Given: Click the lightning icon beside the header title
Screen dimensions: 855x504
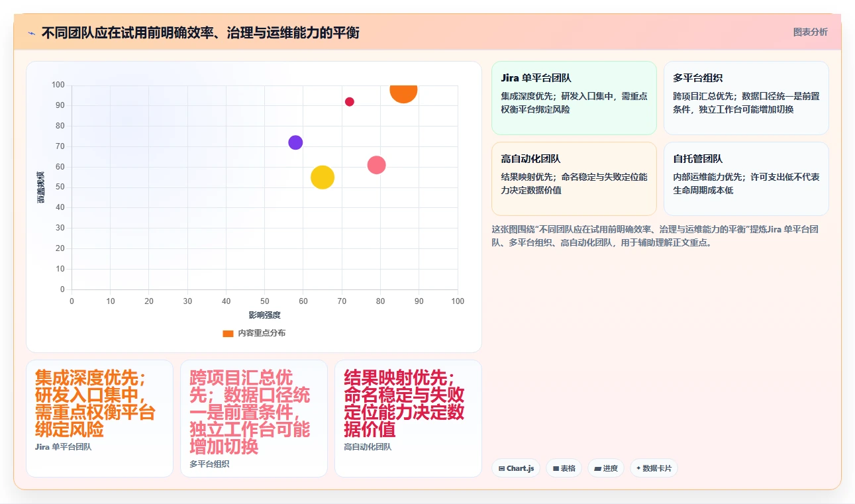Looking at the screenshot, I should [x=31, y=32].
